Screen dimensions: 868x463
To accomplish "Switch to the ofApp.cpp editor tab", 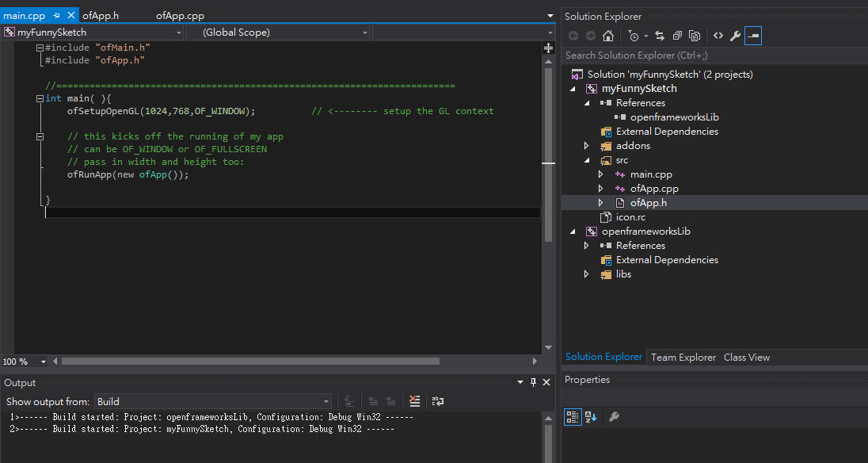I will [x=180, y=15].
